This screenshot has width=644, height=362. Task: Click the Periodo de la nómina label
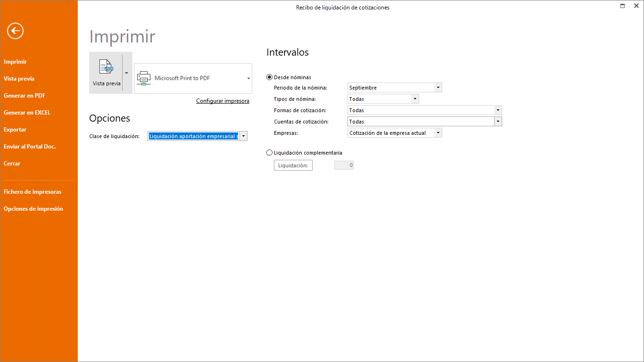click(x=300, y=88)
